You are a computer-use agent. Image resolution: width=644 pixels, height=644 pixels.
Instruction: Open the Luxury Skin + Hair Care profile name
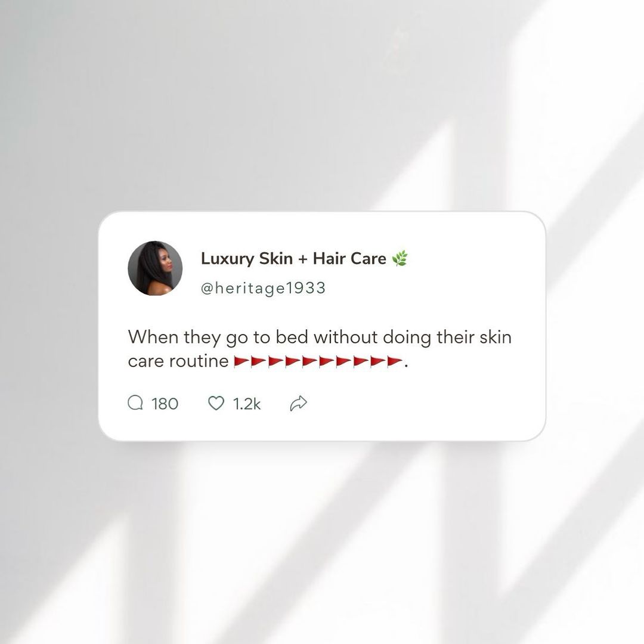[293, 258]
